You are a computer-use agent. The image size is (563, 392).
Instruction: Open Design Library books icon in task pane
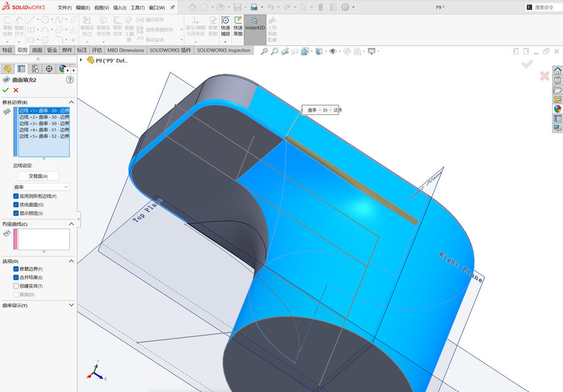tap(558, 80)
